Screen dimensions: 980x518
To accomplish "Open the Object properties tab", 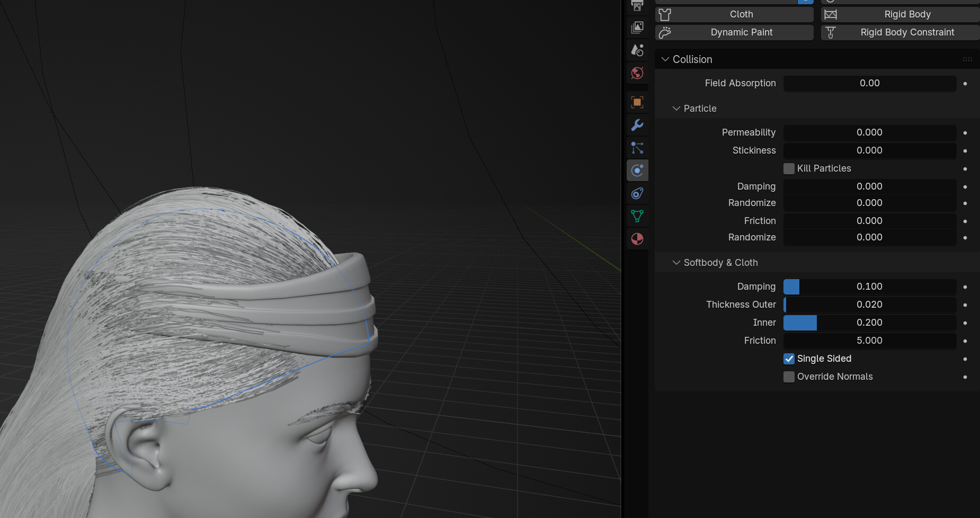I will click(x=637, y=102).
